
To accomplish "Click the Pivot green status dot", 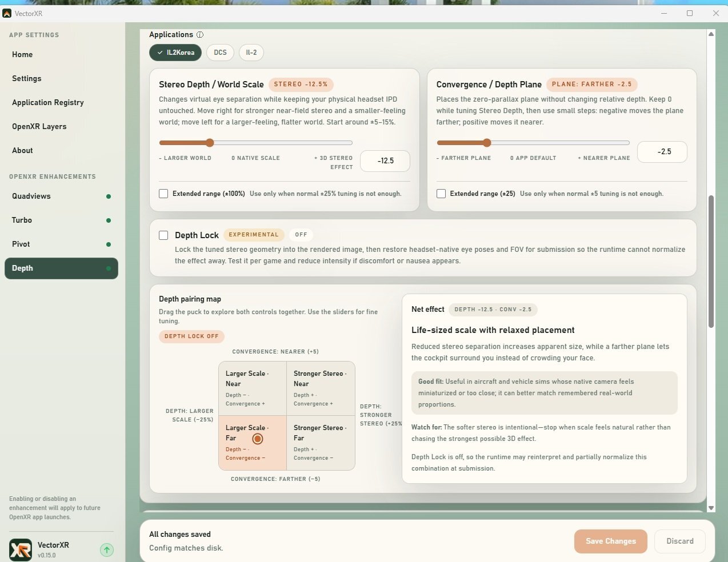I will [109, 244].
